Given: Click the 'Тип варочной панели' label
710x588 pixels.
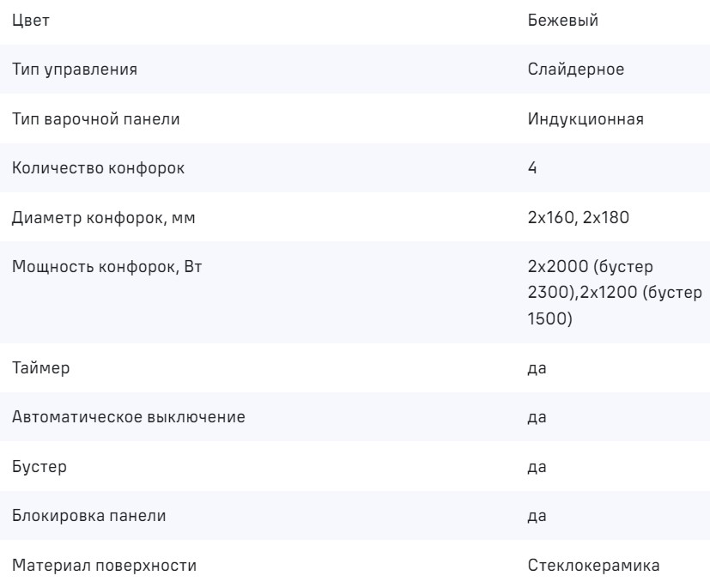Looking at the screenshot, I should click(96, 119).
